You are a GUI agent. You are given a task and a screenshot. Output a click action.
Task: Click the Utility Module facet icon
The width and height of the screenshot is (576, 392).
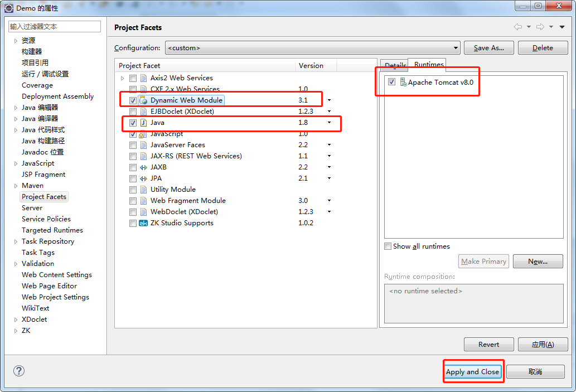tap(144, 190)
